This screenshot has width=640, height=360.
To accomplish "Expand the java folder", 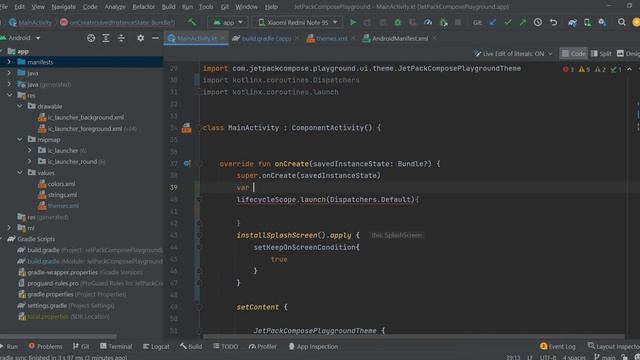I will tap(9, 73).
